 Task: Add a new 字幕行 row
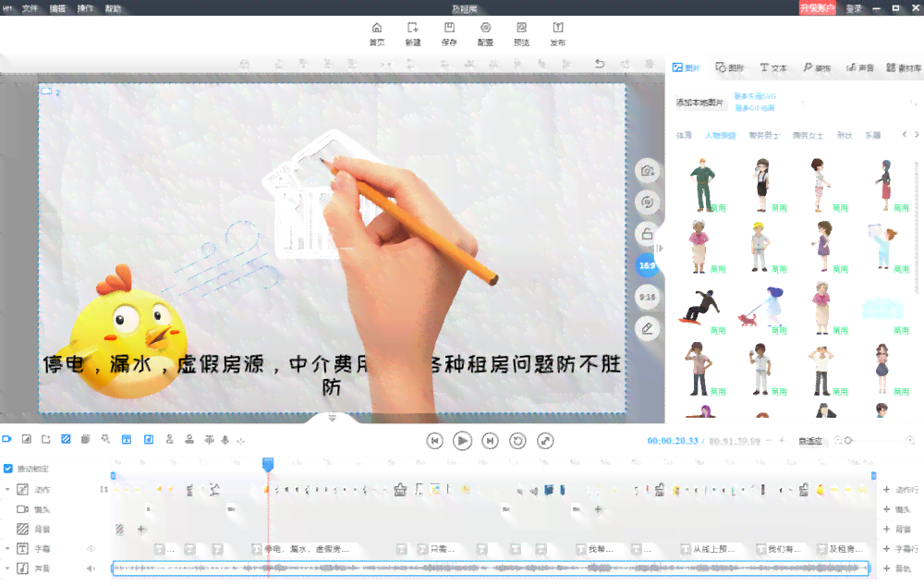[x=902, y=549]
